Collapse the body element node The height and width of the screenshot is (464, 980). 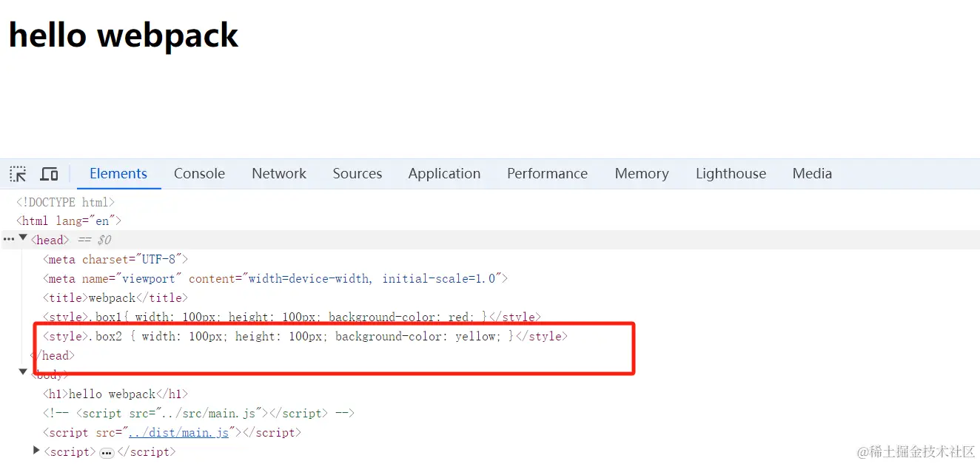(x=23, y=372)
